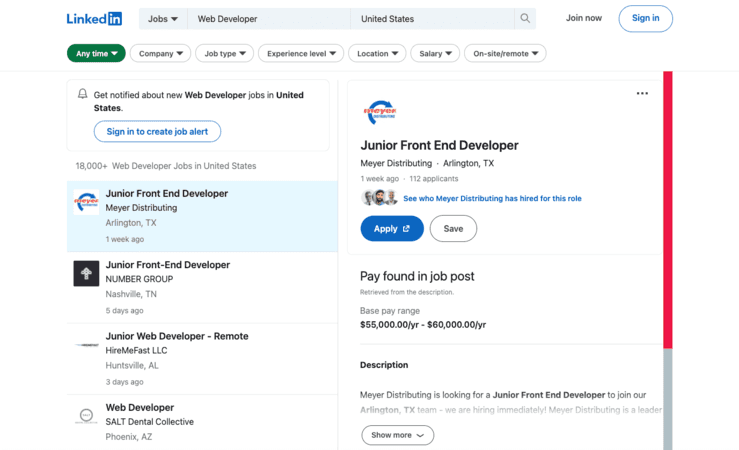The width and height of the screenshot is (739, 450).
Task: Click Meyer Distributing logo in job list
Action: (86, 202)
